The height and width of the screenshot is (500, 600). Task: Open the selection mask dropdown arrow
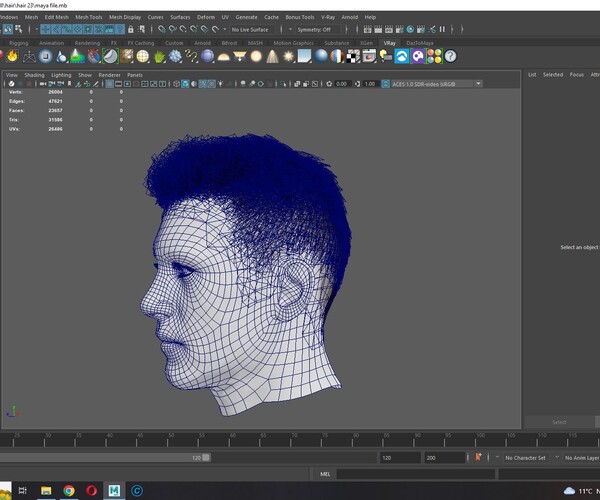(37, 29)
